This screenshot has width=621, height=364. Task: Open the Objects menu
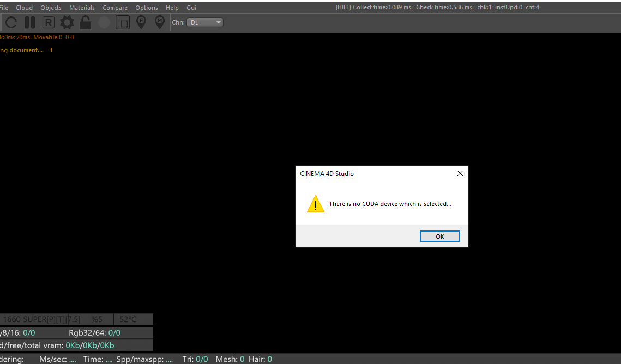coord(51,8)
